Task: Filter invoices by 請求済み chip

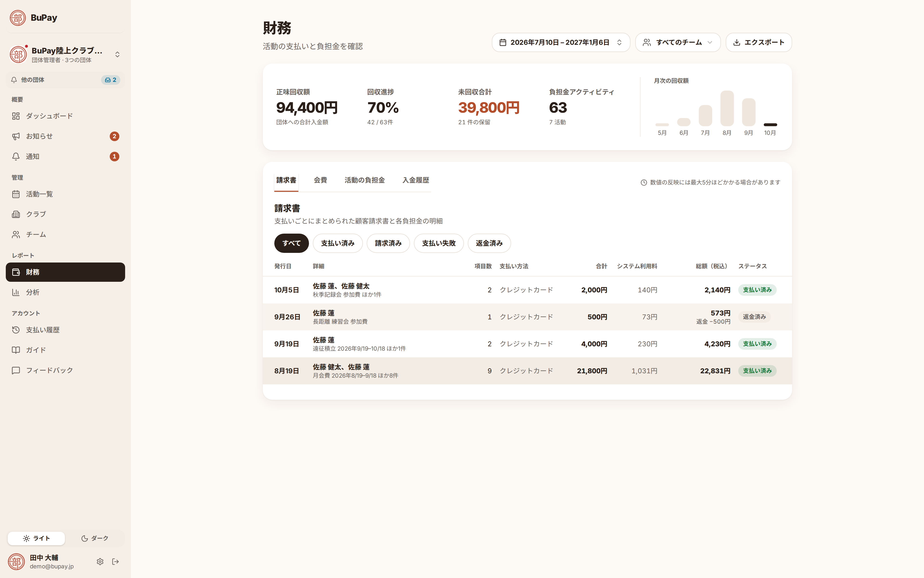Action: [388, 243]
